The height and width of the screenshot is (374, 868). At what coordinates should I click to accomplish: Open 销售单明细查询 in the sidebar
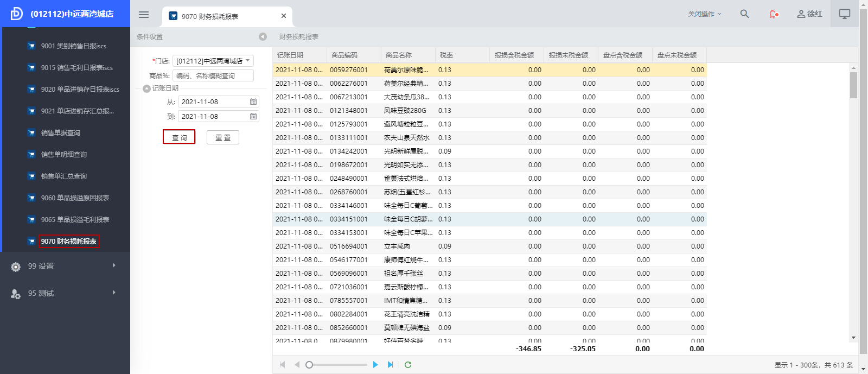pos(64,155)
